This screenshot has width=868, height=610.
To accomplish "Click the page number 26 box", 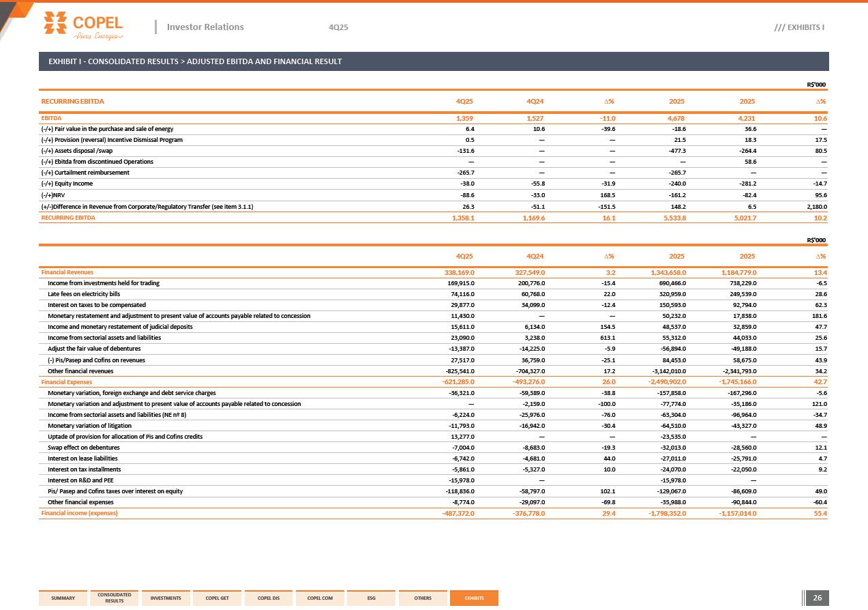I will click(x=817, y=598).
